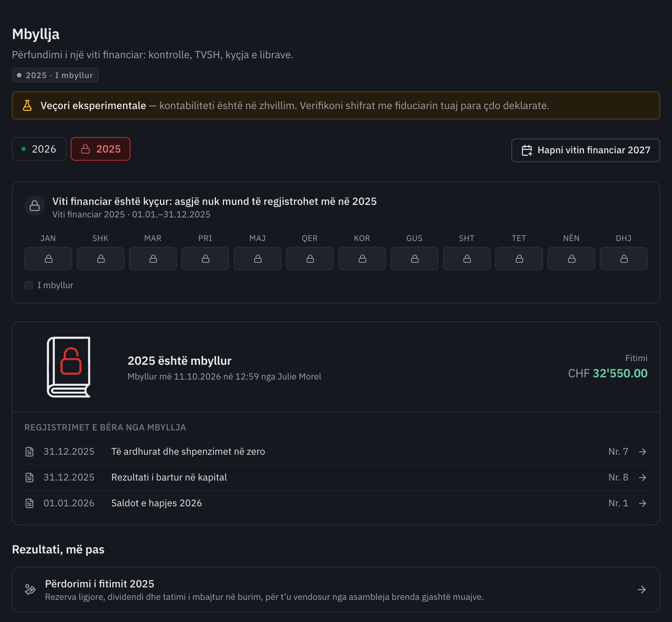Click the arrow next to Nr. 7
Screen dimensions: 672x622
click(x=643, y=452)
